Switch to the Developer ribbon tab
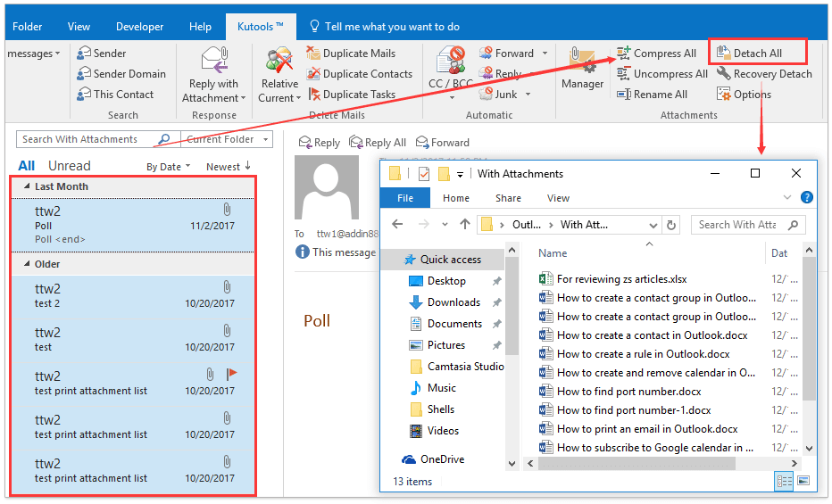Screen dimensions: 832x504 138,27
